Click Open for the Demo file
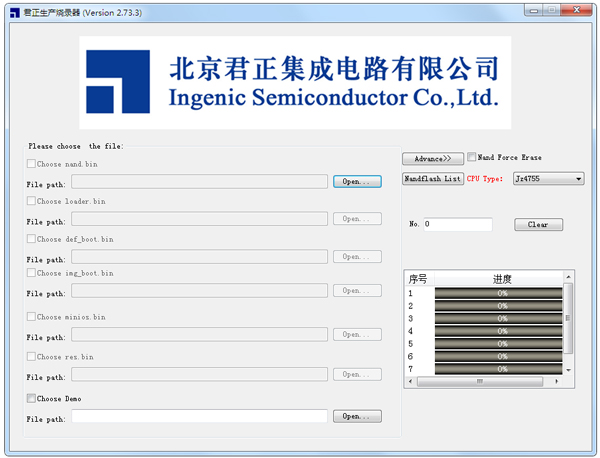The width and height of the screenshot is (600, 458). (x=357, y=416)
